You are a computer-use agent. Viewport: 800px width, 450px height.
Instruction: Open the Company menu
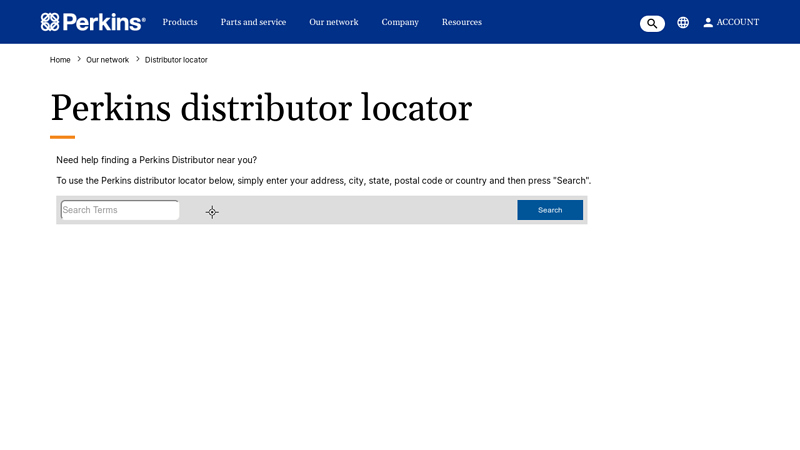coord(400,22)
